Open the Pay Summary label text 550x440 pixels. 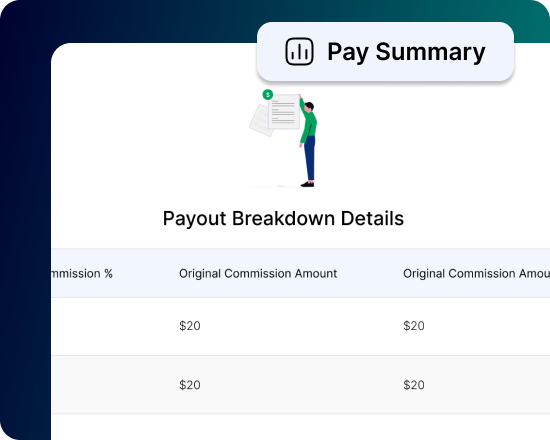coord(406,52)
